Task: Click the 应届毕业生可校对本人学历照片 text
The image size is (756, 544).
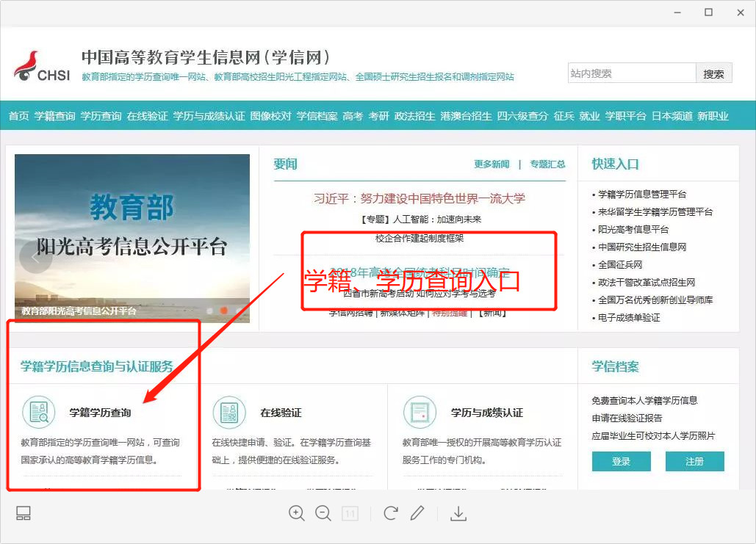Action: (653, 435)
